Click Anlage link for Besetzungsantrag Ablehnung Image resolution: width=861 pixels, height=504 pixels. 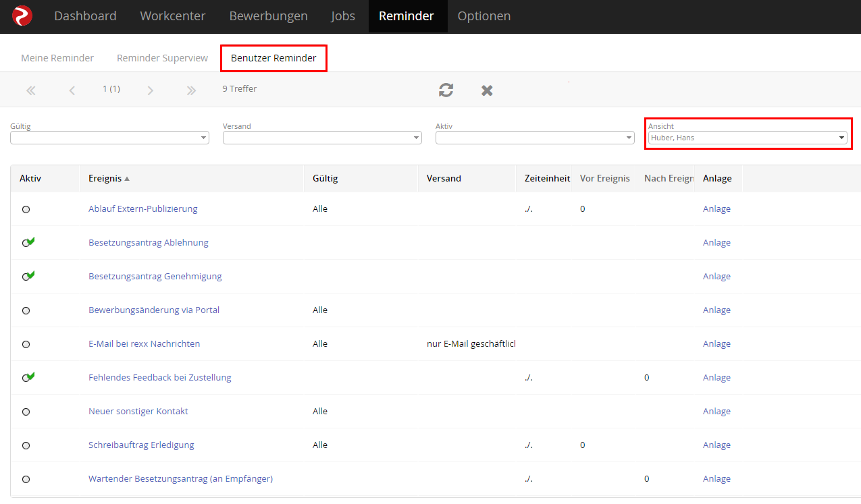(716, 242)
